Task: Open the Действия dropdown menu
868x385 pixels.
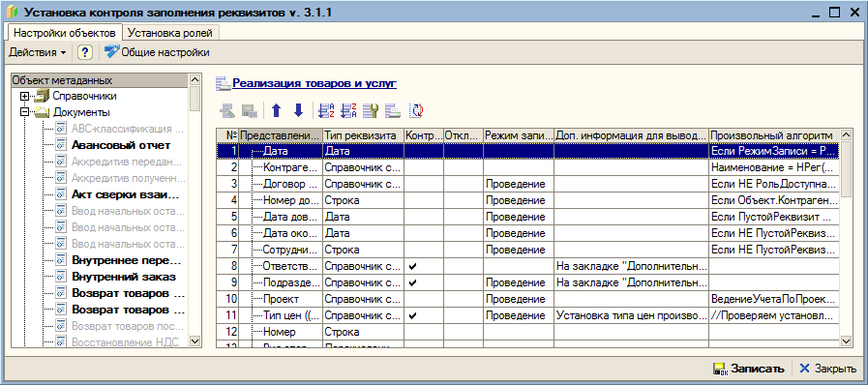Action: [37, 52]
